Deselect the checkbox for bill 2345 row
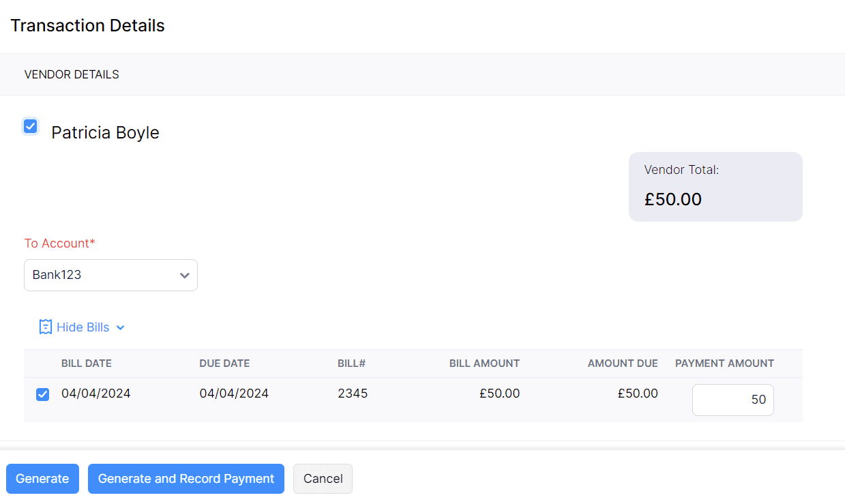This screenshot has width=845, height=504. click(x=42, y=394)
